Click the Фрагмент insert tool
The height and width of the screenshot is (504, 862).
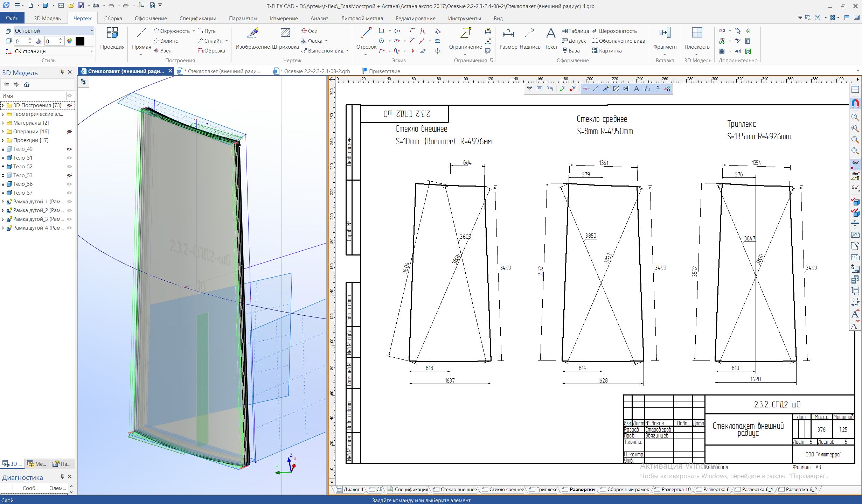[x=665, y=38]
